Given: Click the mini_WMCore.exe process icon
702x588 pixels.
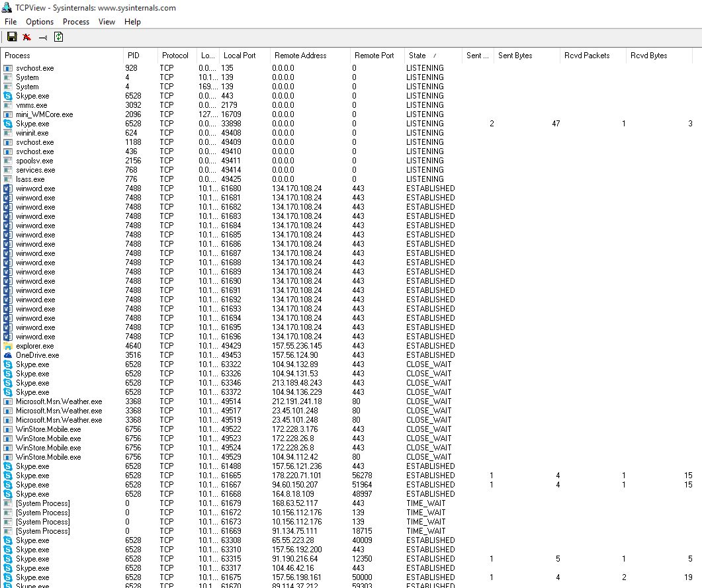Looking at the screenshot, I should tap(8, 114).
